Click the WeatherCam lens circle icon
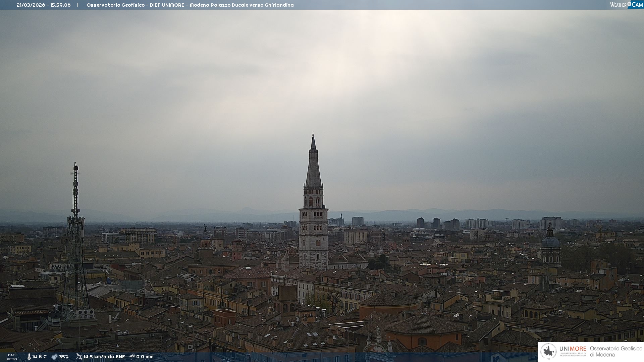 click(x=629, y=4)
